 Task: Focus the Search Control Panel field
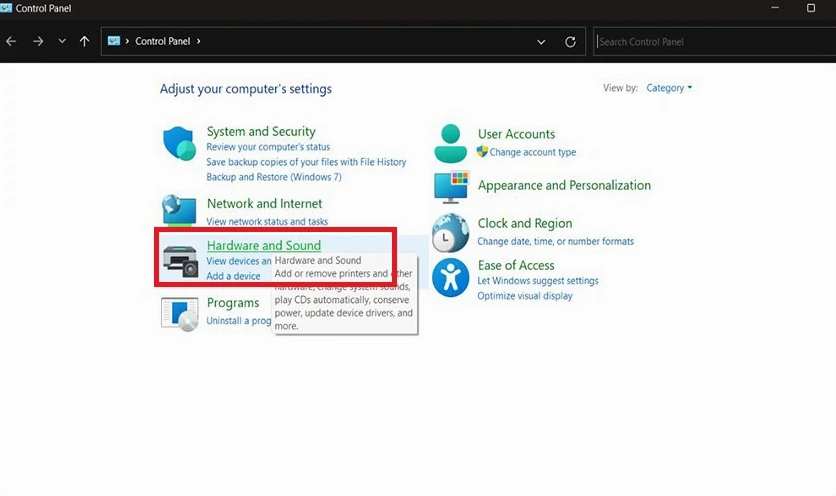(x=710, y=42)
